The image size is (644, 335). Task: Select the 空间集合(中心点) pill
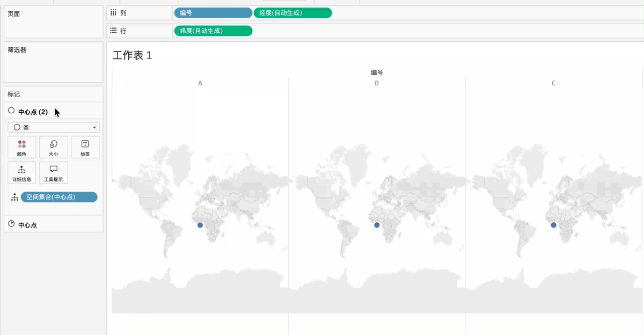[x=59, y=197]
